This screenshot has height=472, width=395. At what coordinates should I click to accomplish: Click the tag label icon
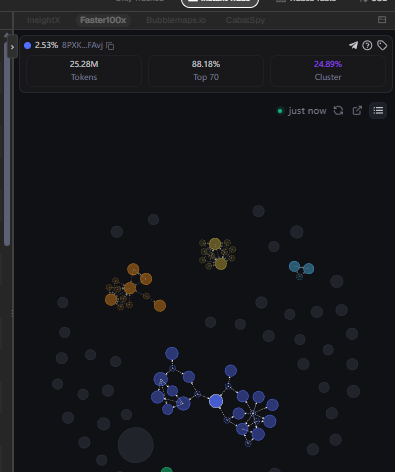tap(382, 45)
